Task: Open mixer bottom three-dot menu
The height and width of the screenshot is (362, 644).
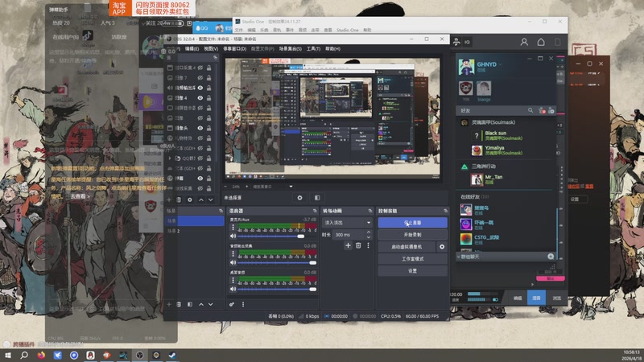Action: point(243,305)
